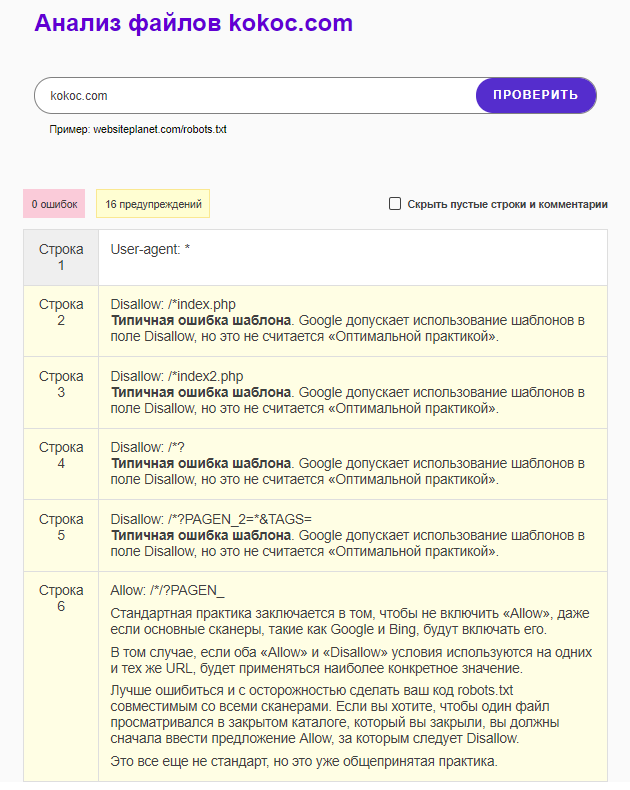
Task: Select the 'Строка 3' row label
Action: 61,384
